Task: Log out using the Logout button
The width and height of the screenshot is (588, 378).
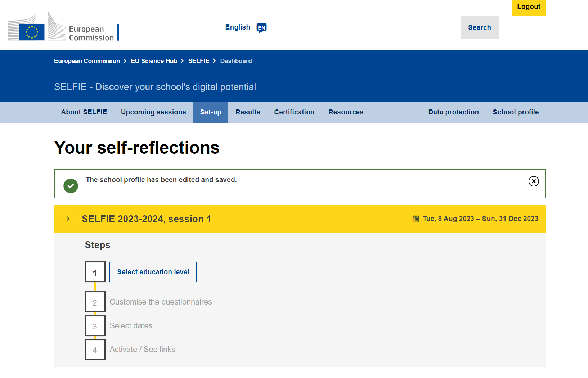Action: point(529,7)
